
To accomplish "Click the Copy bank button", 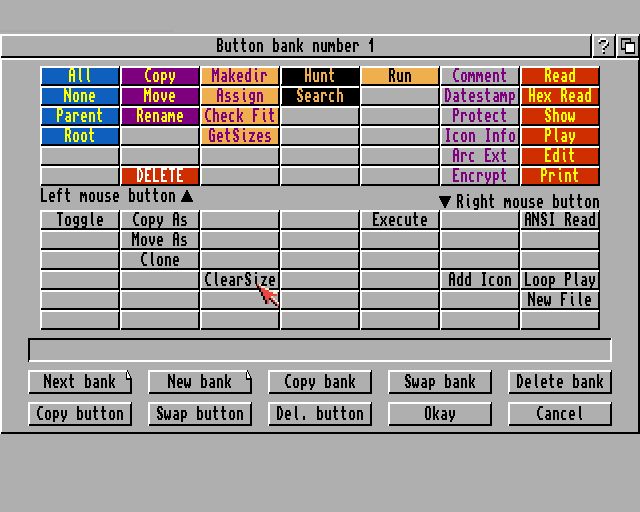I will coord(320,382).
